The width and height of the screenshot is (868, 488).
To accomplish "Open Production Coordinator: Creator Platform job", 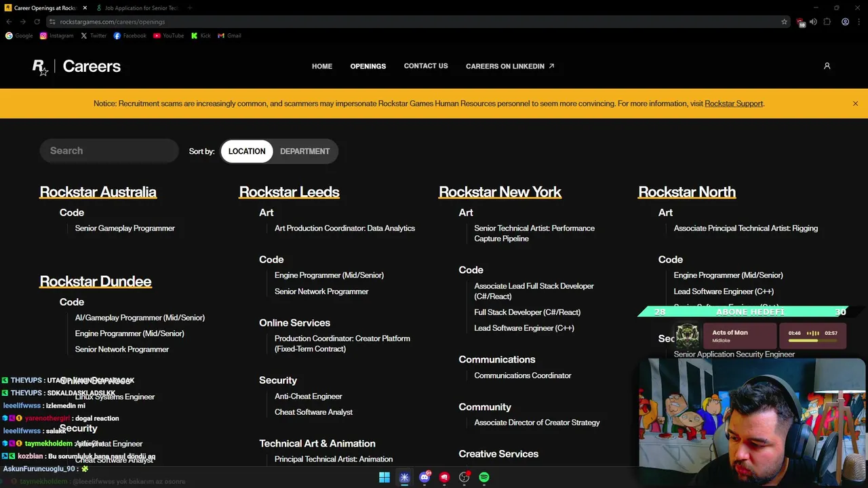I will click(342, 344).
